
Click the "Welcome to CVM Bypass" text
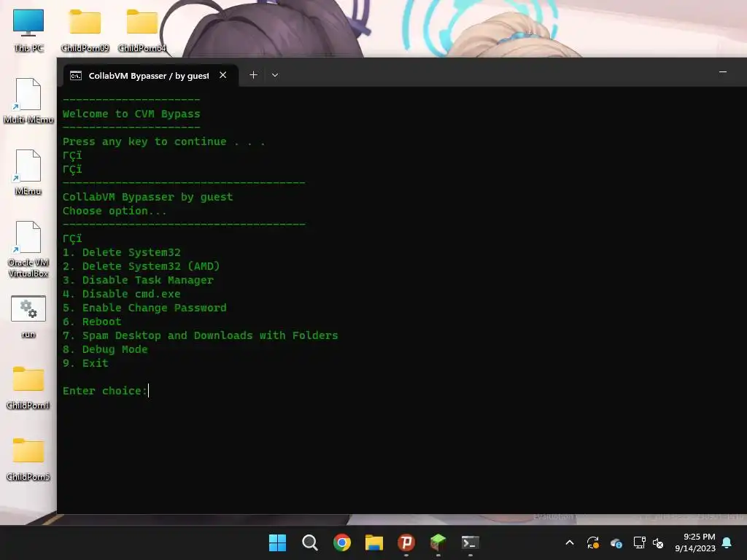[x=131, y=114]
